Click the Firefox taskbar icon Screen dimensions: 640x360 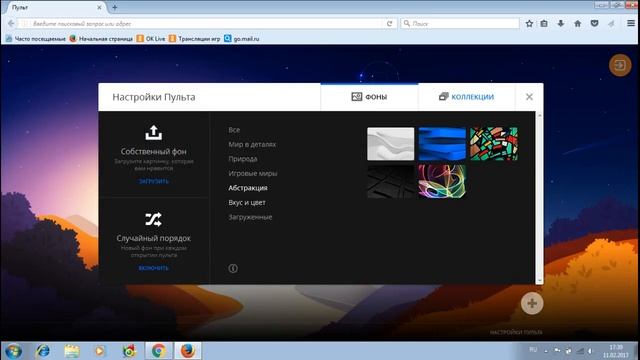click(188, 351)
